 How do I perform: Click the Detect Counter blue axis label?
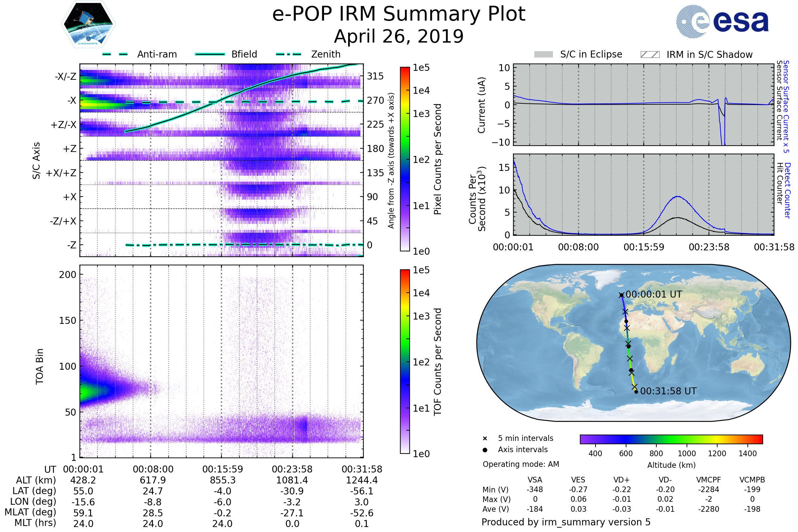click(787, 191)
